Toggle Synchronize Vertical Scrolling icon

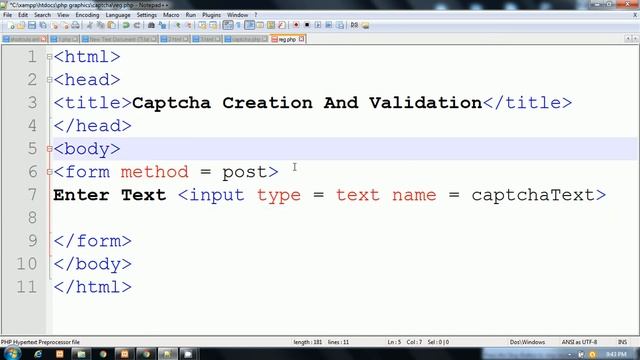tap(202, 25)
